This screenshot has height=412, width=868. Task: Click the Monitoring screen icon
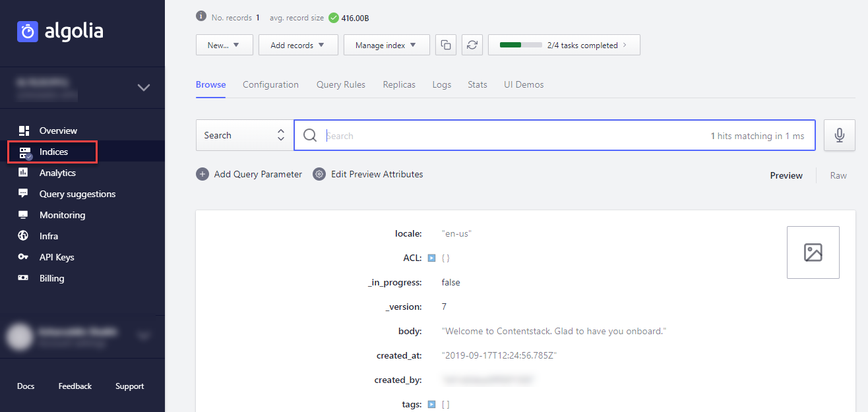point(24,215)
